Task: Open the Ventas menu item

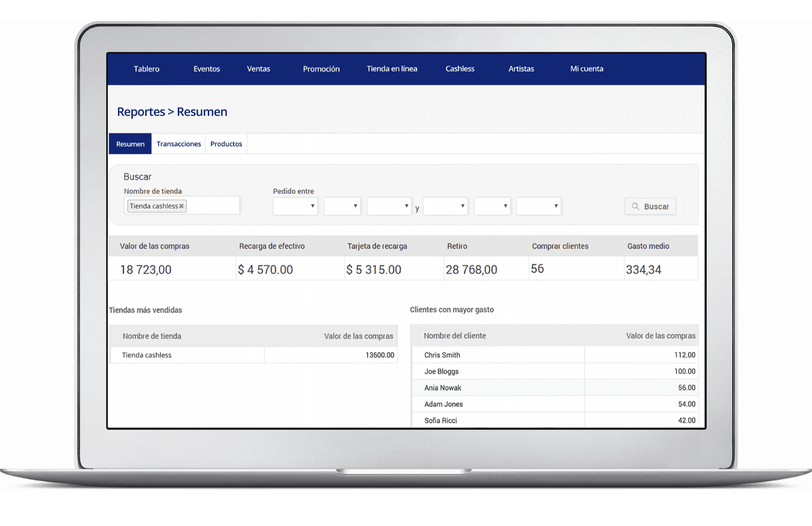Action: click(258, 69)
